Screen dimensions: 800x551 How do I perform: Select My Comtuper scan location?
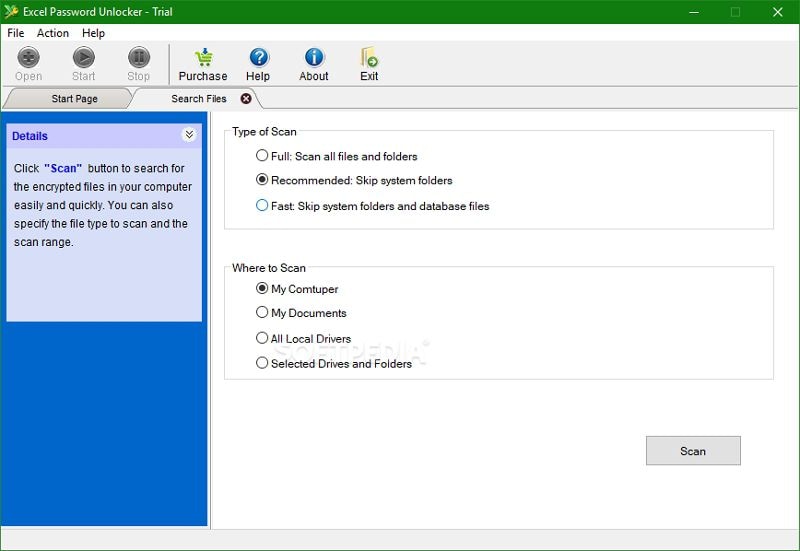point(297,289)
